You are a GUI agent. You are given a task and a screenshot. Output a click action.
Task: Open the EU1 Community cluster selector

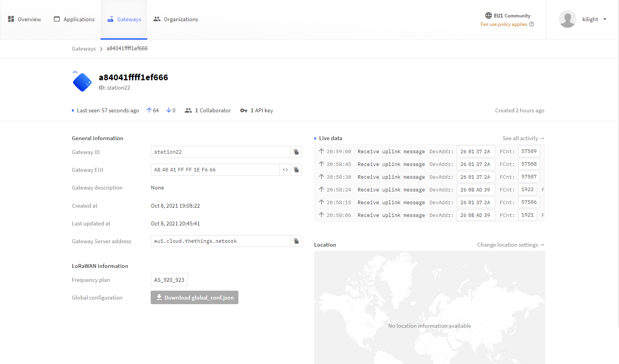pos(508,16)
